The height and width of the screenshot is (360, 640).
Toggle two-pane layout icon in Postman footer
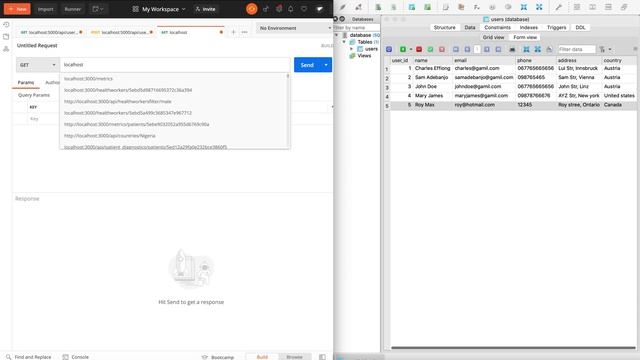click(322, 357)
